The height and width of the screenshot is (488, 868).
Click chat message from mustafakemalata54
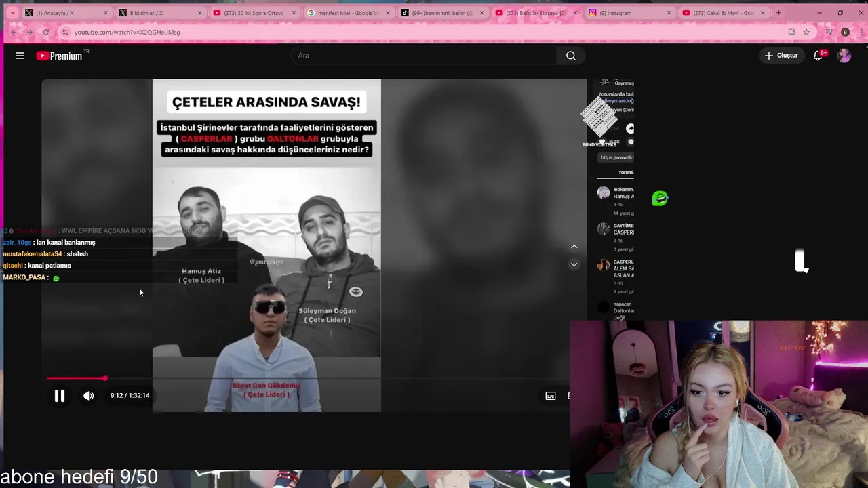(45, 254)
